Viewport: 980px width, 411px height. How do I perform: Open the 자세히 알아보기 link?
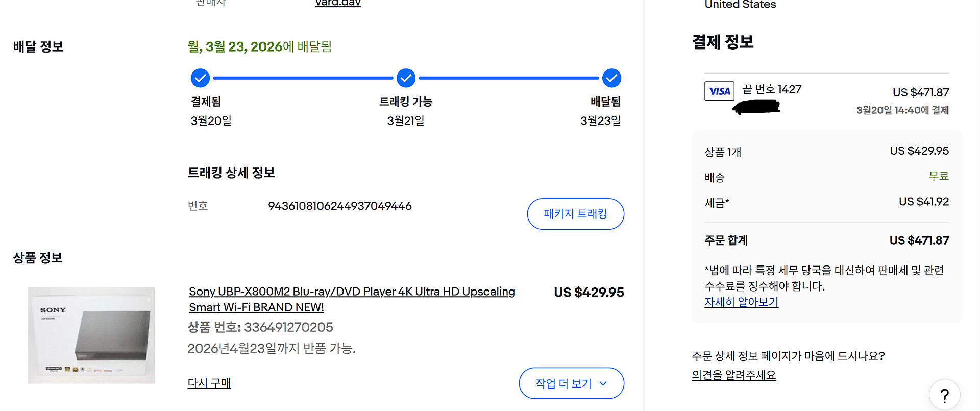[x=741, y=302]
